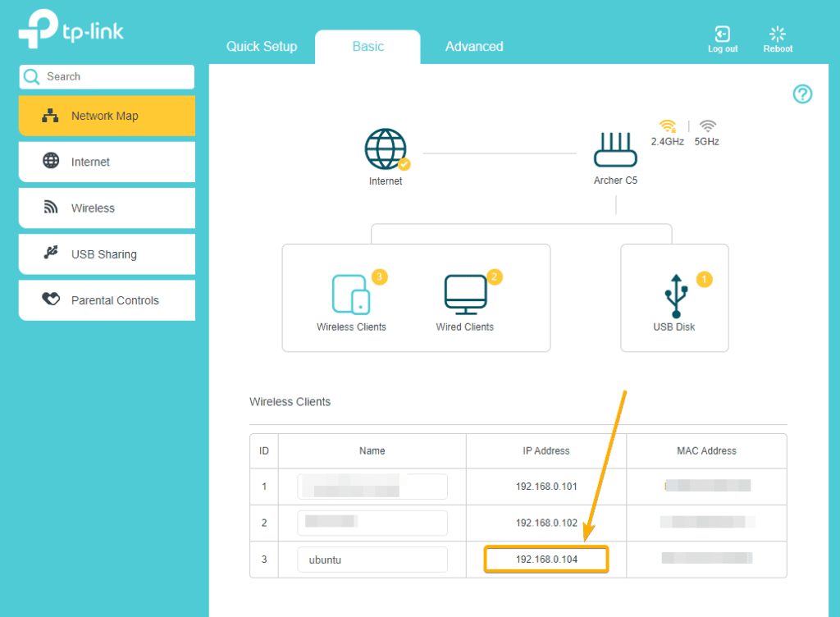The image size is (840, 617).
Task: Click the USB Disk count badge 1
Action: point(704,279)
